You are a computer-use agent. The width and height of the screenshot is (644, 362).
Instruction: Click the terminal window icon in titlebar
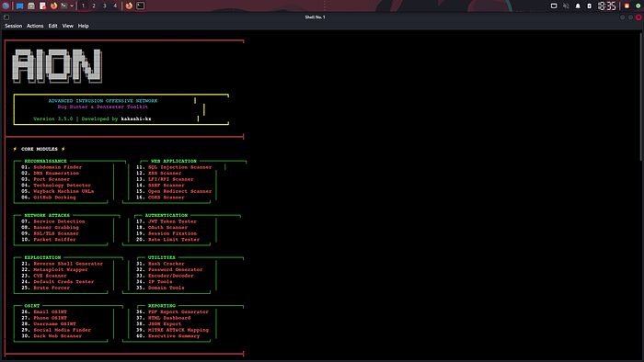coord(6,17)
